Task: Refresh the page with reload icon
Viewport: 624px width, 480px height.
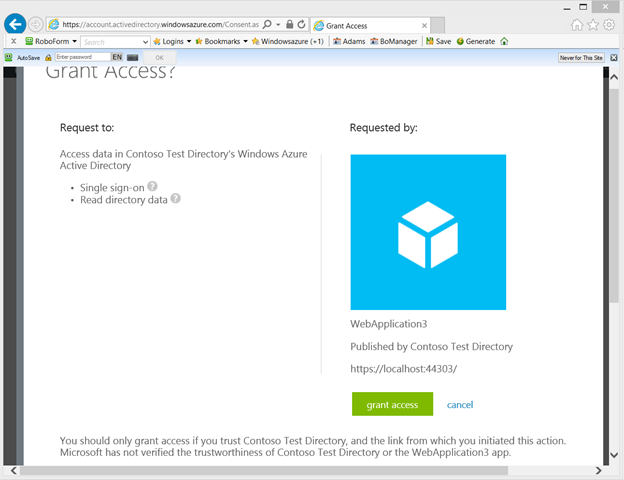Action: (302, 24)
